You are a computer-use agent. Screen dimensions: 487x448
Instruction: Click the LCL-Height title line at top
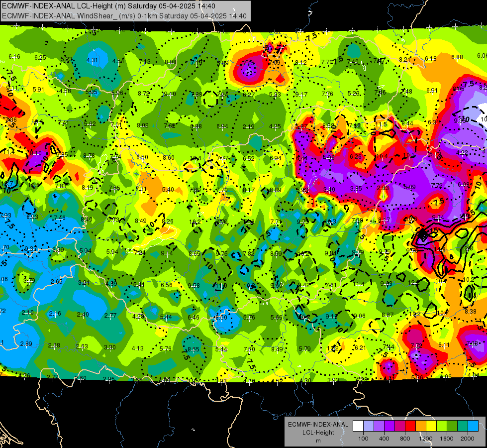[109, 6]
